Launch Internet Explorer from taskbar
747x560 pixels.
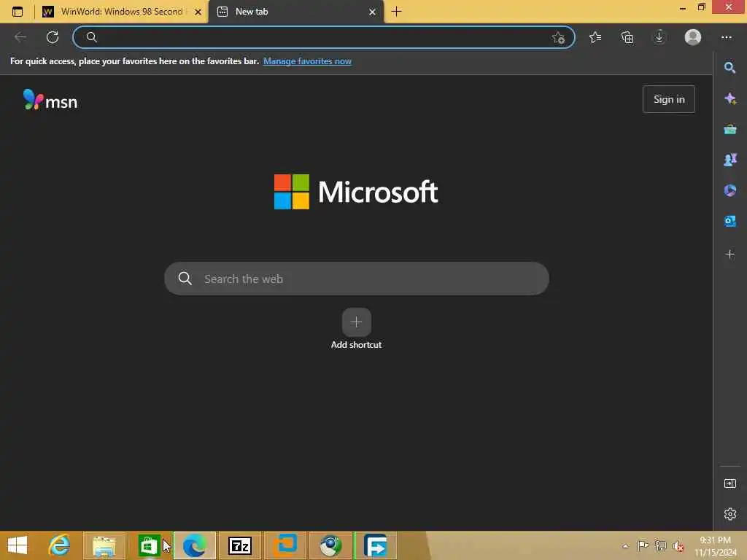59,545
